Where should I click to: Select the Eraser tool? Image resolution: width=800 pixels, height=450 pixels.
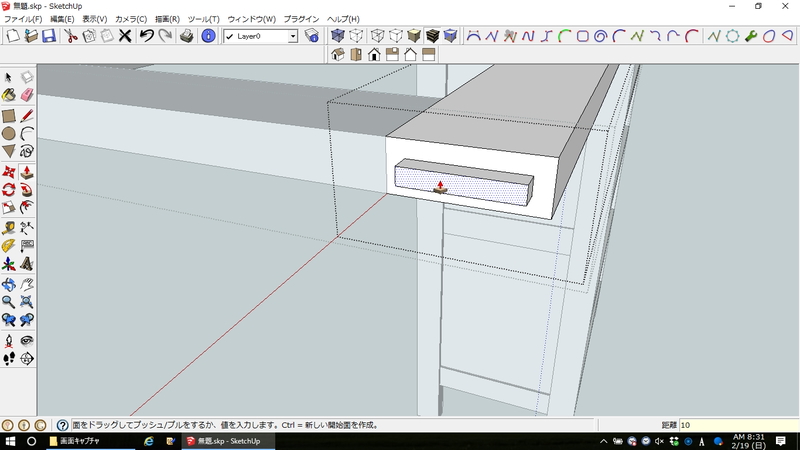click(x=27, y=96)
